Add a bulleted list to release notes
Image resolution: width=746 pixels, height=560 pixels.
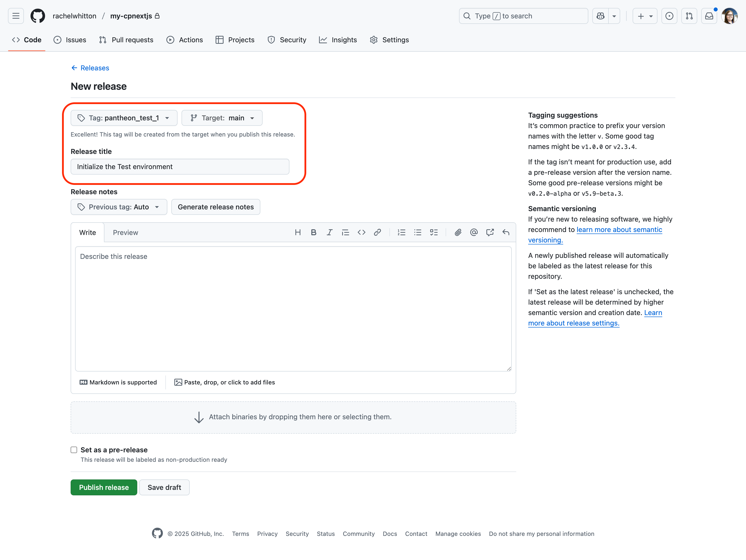pyautogui.click(x=418, y=233)
